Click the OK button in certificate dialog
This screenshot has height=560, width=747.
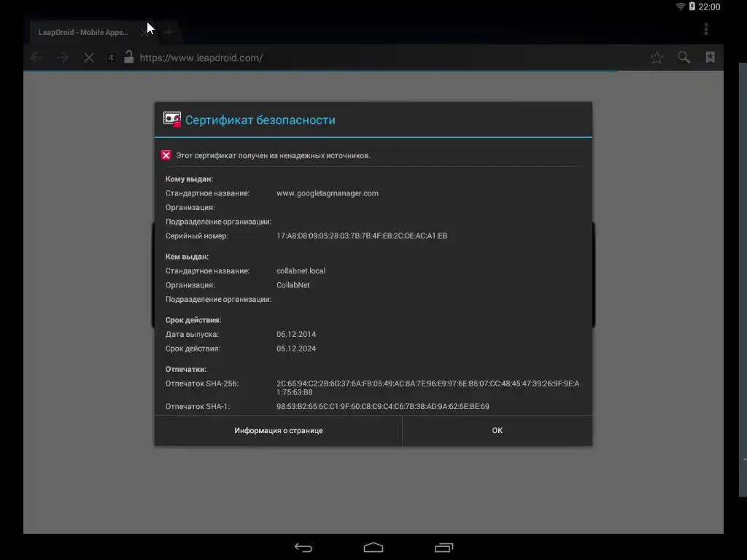coord(497,430)
